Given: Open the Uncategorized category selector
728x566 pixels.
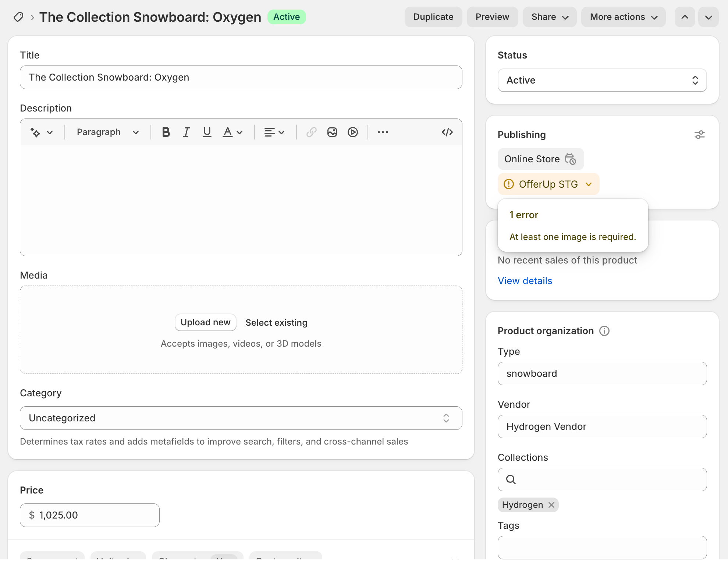Looking at the screenshot, I should coord(241,418).
